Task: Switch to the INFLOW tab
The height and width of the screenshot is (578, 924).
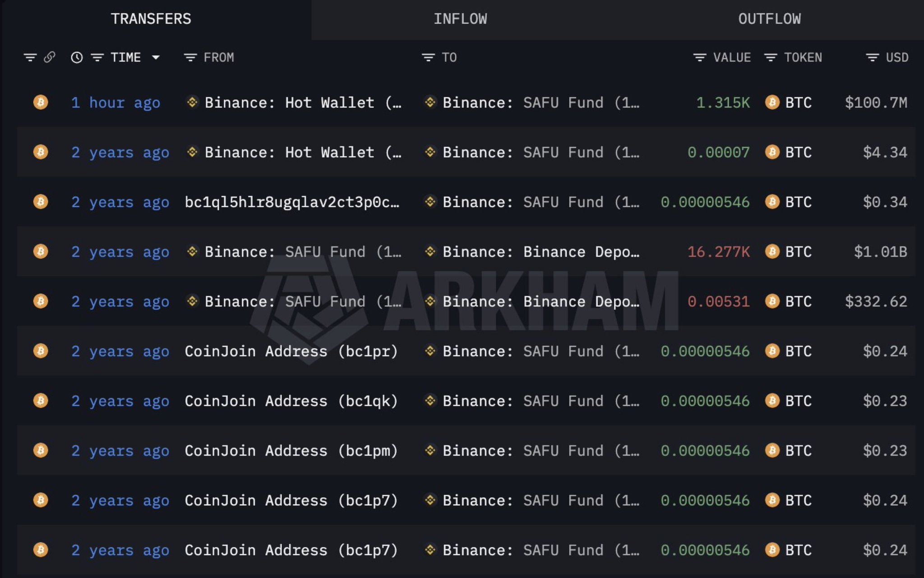Action: [460, 19]
